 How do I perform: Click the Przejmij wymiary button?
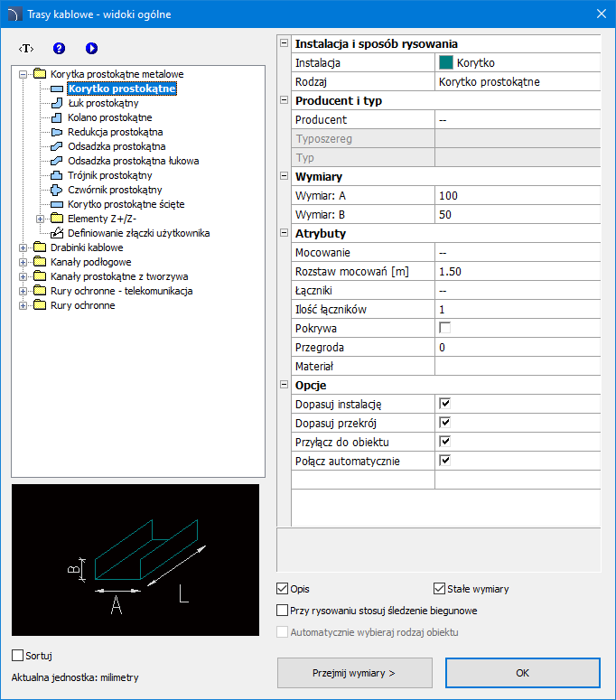[354, 673]
